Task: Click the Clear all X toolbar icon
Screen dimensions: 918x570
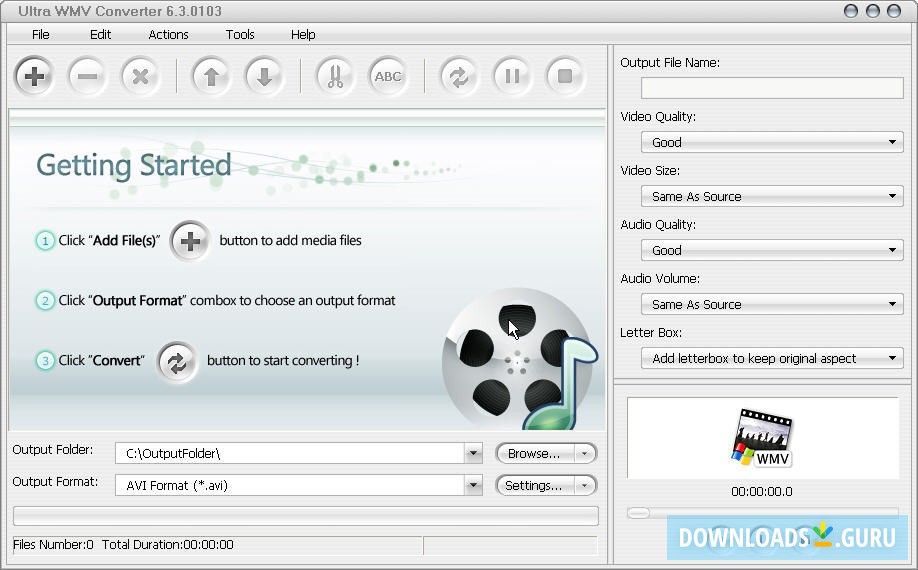Action: (x=140, y=77)
